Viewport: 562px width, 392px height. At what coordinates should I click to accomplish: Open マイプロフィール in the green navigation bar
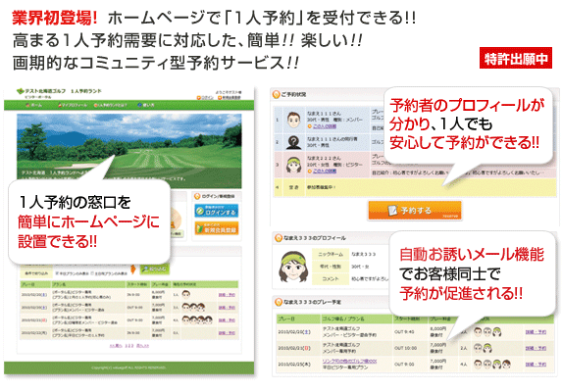(x=73, y=105)
